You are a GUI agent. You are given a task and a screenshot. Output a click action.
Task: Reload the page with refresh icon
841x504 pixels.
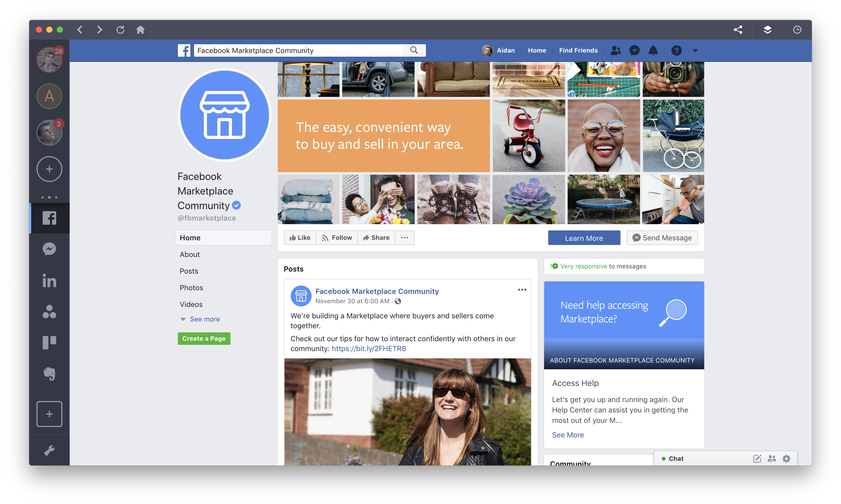click(x=120, y=30)
